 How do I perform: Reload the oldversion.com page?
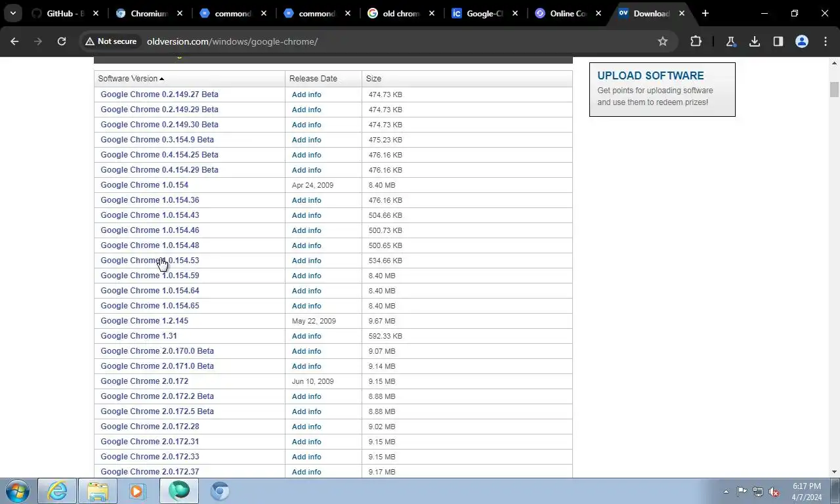coord(62,41)
